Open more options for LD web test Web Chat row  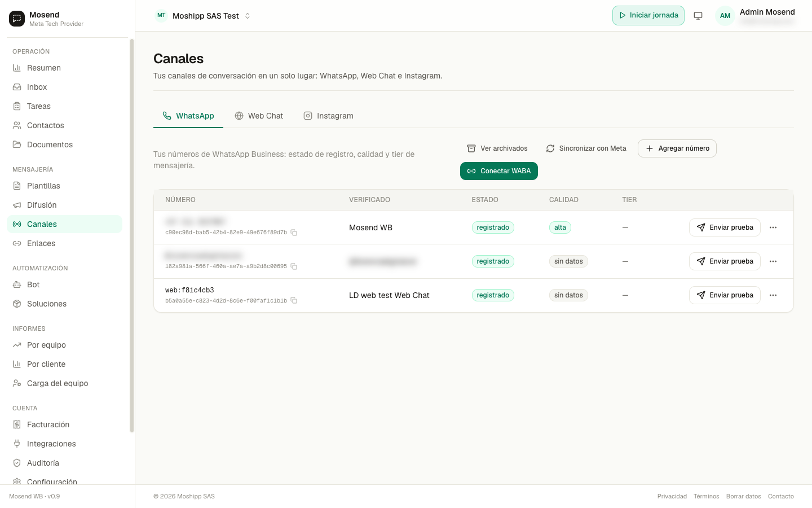(773, 295)
